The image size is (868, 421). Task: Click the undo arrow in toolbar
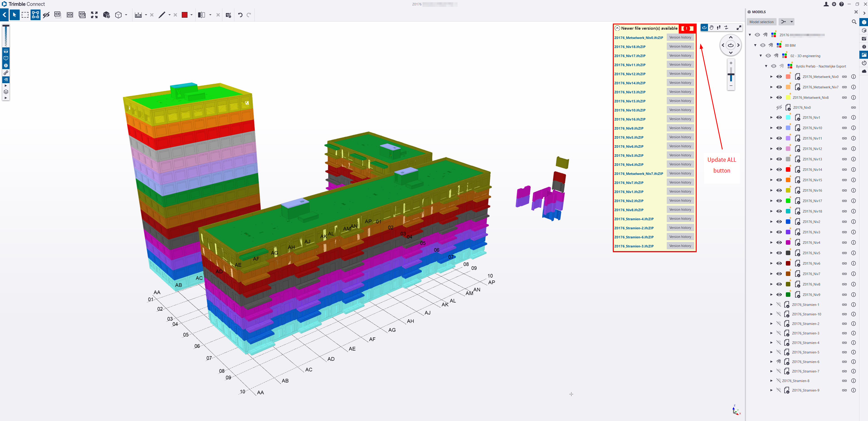pos(240,15)
